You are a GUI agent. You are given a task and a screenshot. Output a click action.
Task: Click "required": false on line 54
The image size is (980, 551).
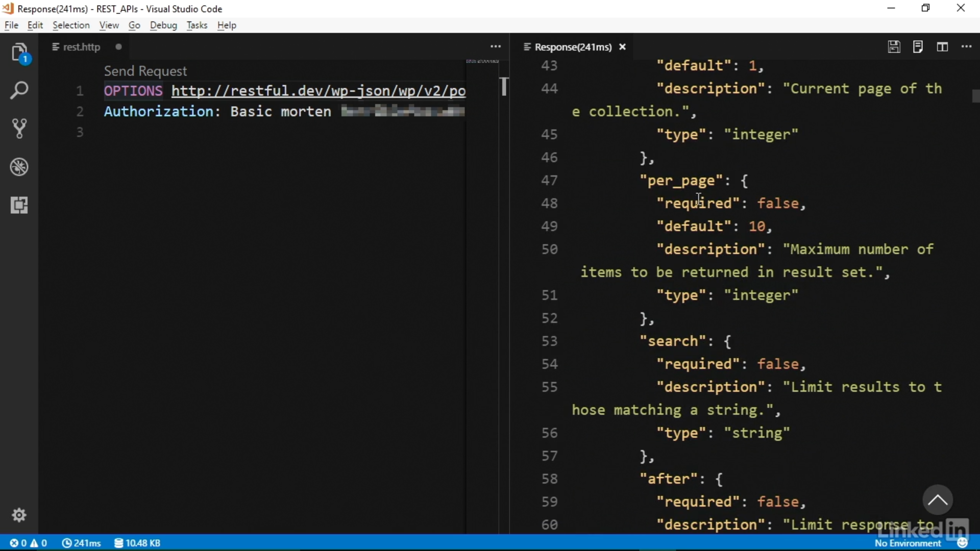tap(731, 364)
